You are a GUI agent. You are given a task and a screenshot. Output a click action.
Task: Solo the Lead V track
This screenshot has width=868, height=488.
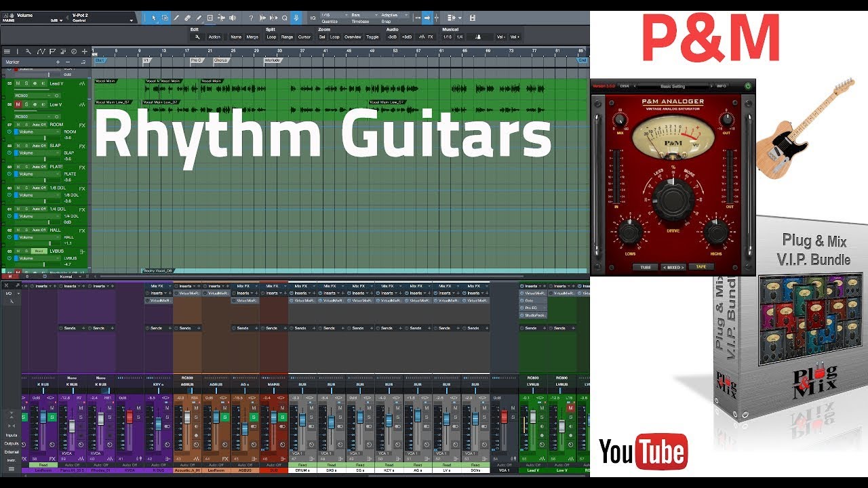click(x=26, y=83)
